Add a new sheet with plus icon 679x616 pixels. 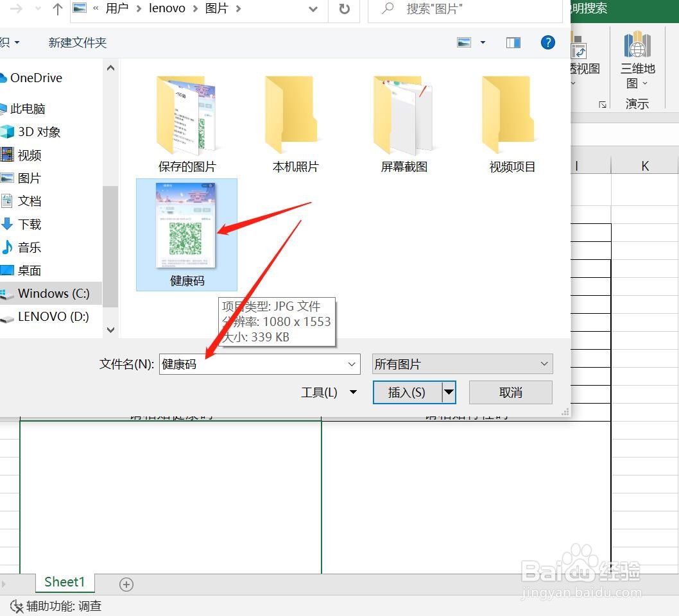tap(126, 585)
